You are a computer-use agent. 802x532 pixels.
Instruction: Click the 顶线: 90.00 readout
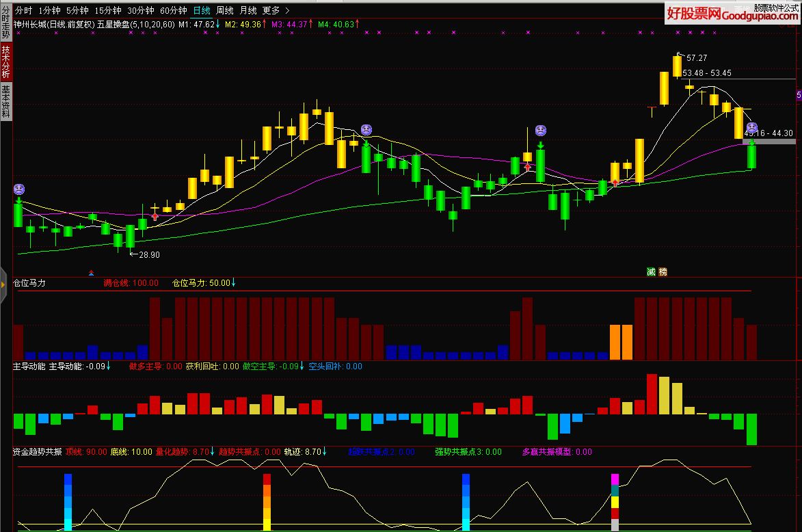coord(86,452)
